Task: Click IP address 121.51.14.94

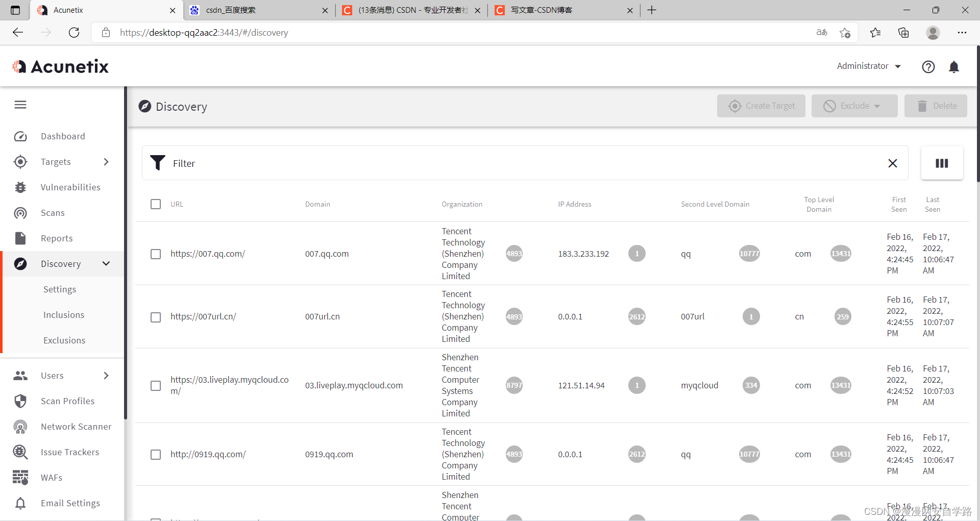Action: pos(581,385)
